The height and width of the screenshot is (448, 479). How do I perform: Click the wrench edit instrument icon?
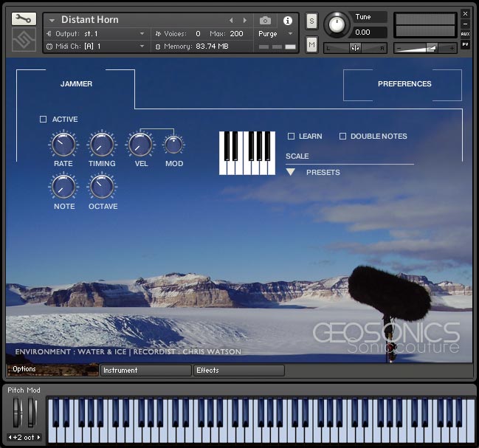coord(24,19)
